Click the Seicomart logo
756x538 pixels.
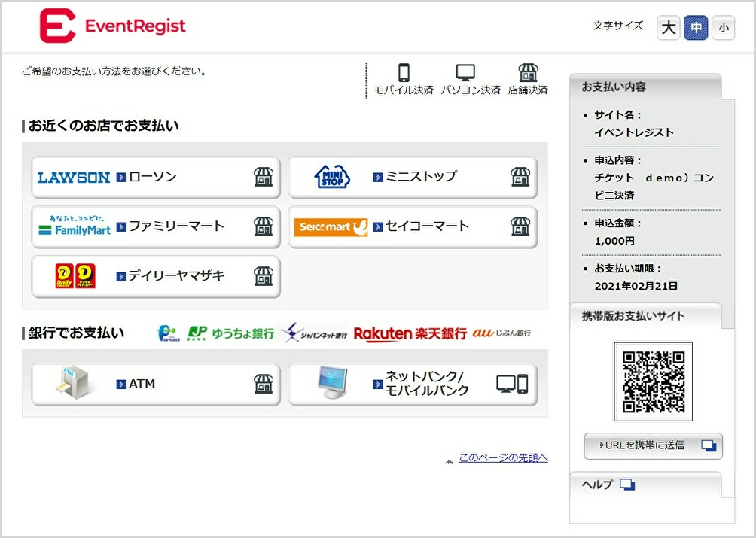331,226
